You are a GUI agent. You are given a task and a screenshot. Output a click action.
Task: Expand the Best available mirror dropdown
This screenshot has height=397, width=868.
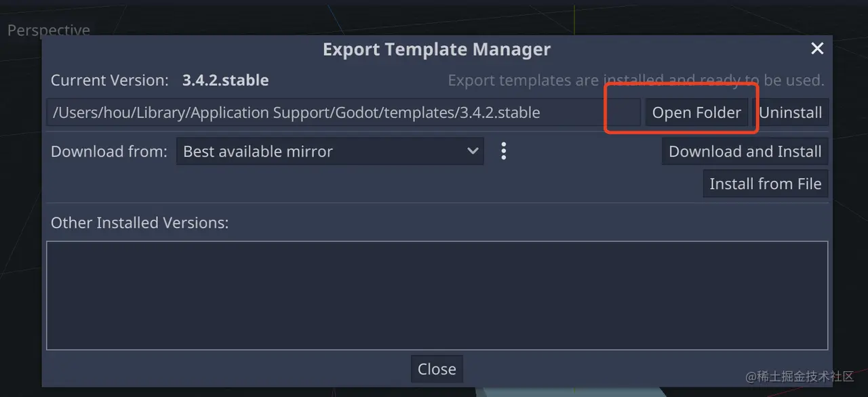click(x=330, y=151)
